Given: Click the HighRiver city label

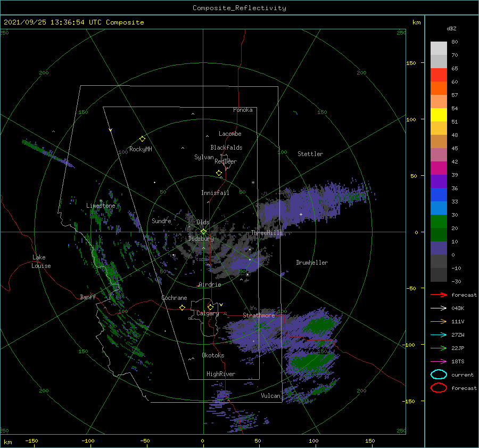Looking at the screenshot, I should [x=221, y=374].
